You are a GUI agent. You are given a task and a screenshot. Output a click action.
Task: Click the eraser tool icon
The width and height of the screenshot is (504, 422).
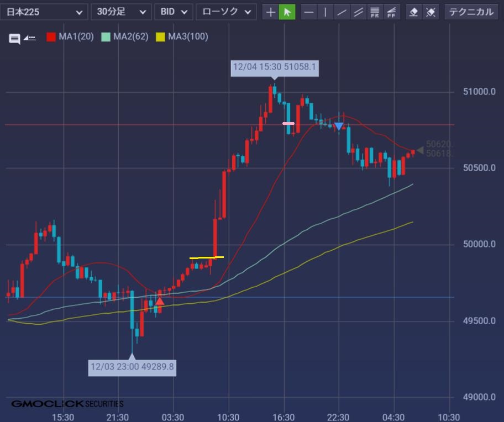click(x=413, y=12)
